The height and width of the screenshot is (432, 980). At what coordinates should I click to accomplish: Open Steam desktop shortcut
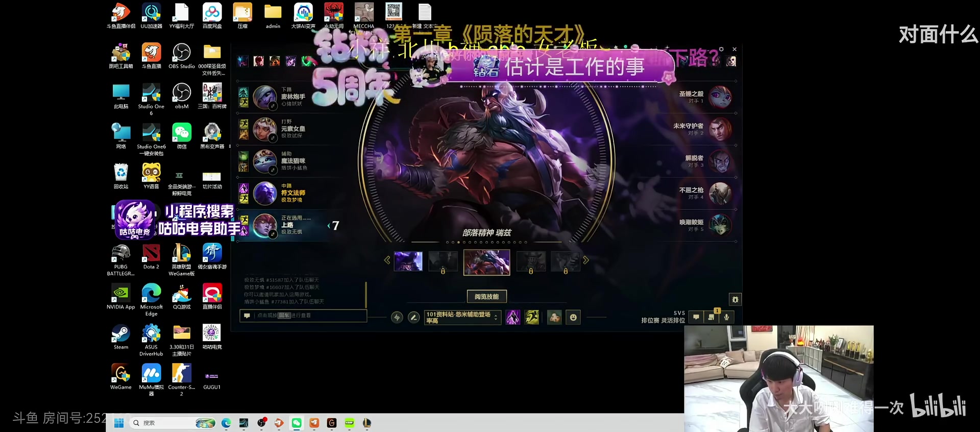click(121, 337)
